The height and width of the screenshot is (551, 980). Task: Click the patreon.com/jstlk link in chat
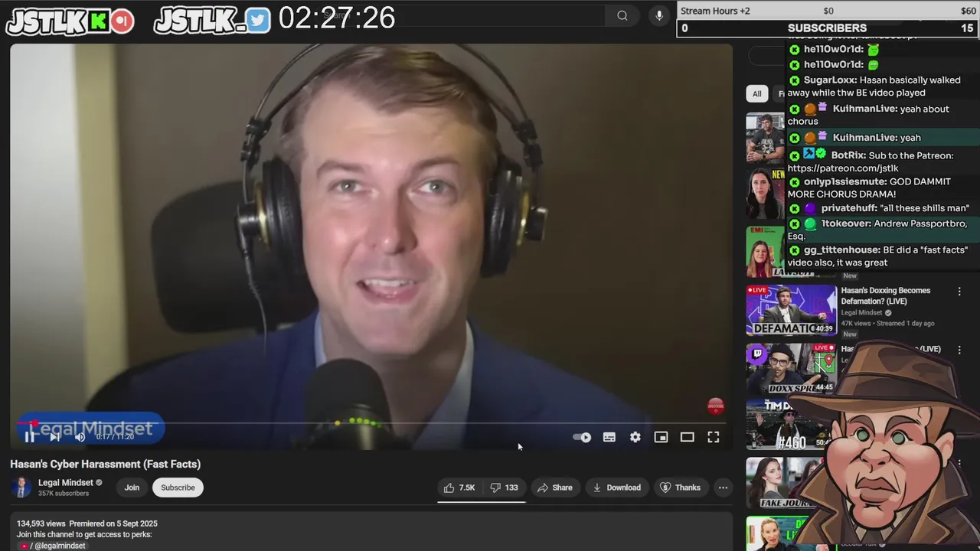pos(843,168)
